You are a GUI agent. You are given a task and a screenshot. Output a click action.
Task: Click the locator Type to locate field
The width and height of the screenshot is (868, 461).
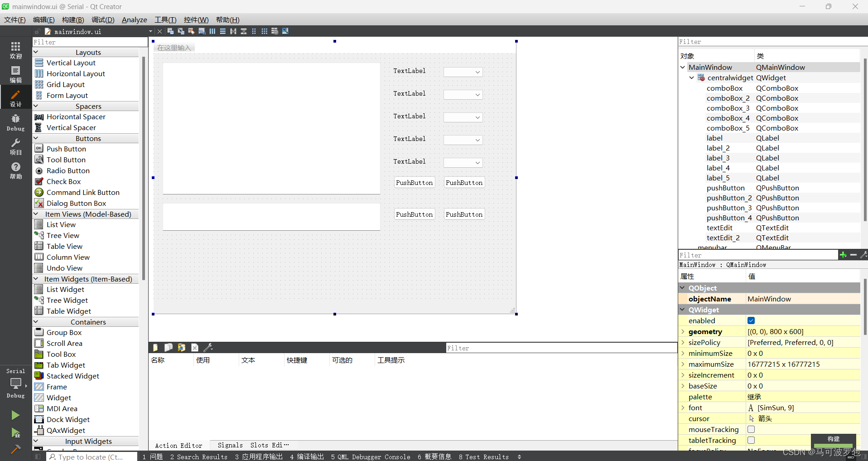(x=92, y=456)
